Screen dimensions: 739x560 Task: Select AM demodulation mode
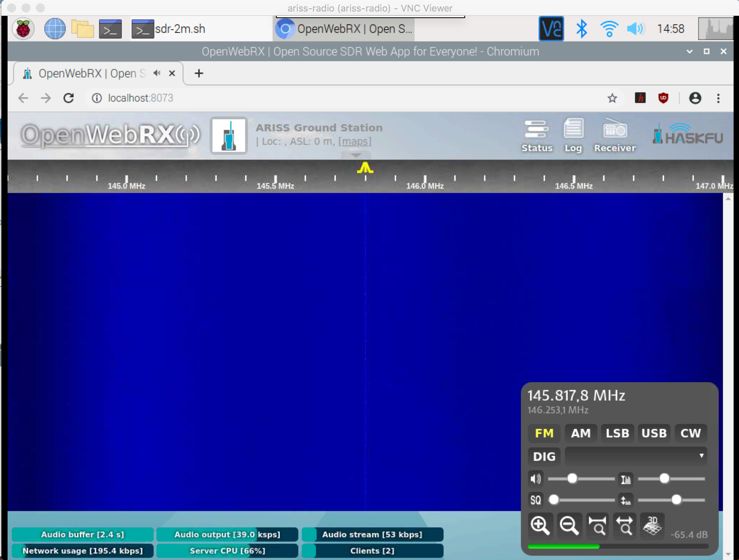581,433
